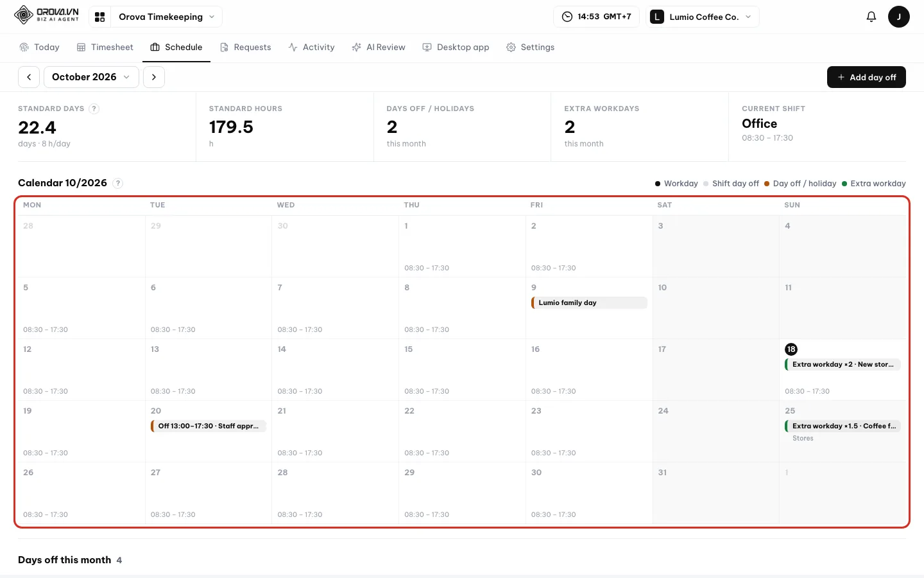924x578 pixels.
Task: Click the Orova.vn logo
Action: (x=47, y=15)
